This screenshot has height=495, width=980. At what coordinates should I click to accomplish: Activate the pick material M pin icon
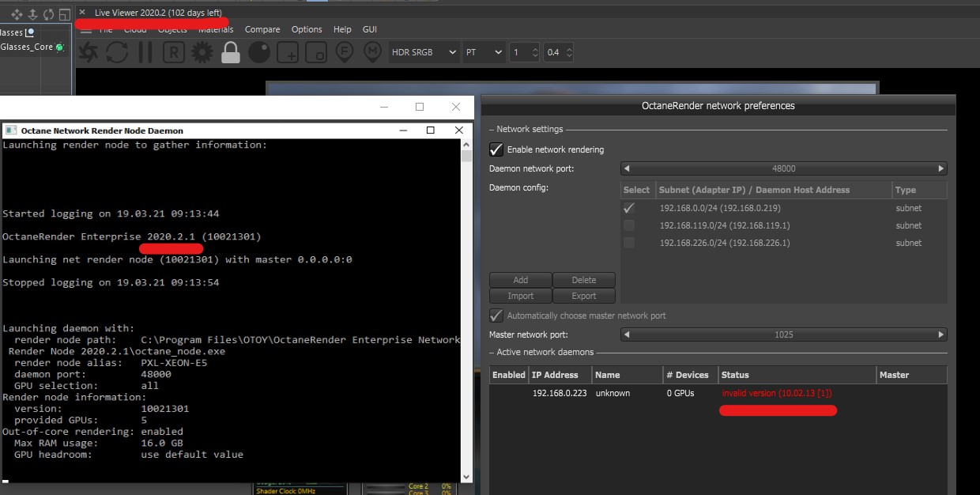coord(372,53)
